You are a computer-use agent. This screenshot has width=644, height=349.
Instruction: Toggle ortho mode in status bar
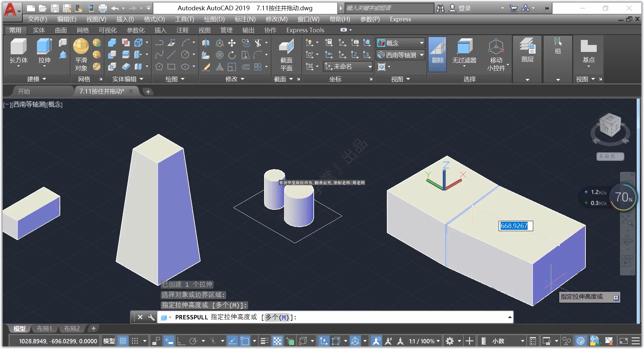tap(181, 341)
